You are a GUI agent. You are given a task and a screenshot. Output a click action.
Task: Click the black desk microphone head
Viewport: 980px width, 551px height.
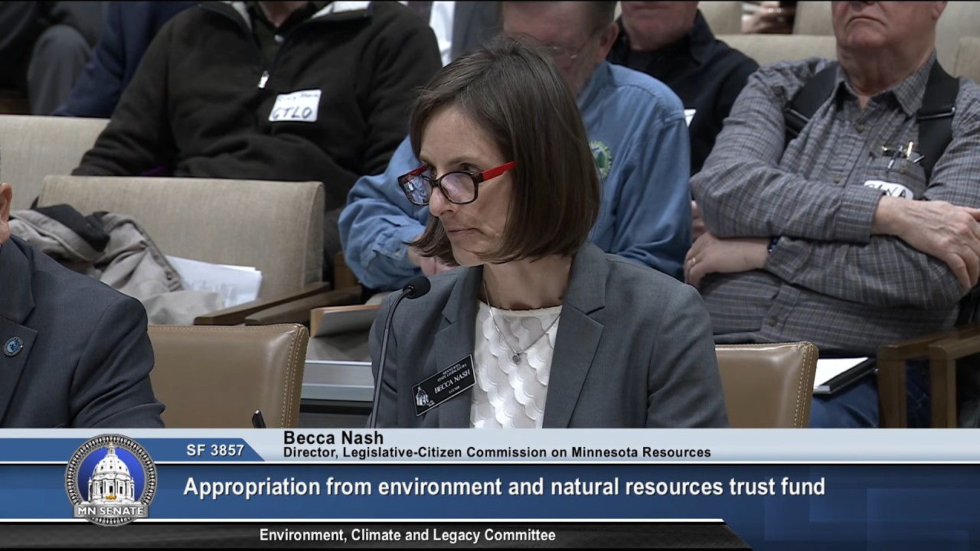point(416,288)
